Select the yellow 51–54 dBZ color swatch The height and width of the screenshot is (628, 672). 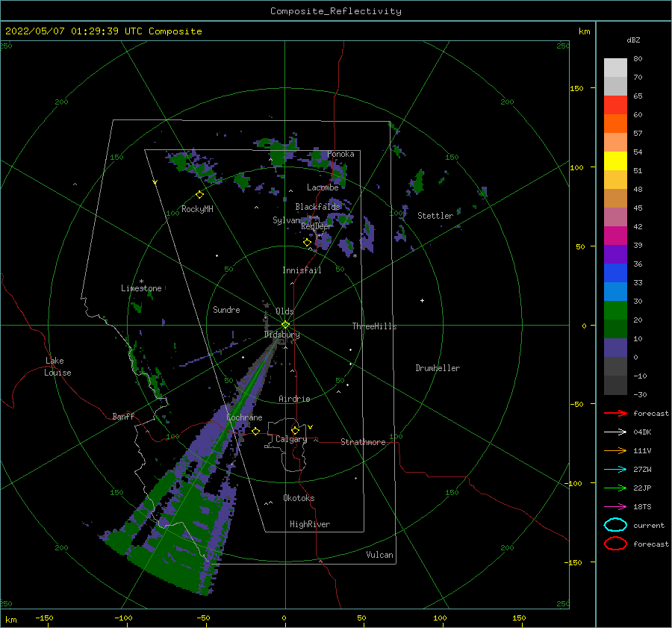[x=615, y=161]
